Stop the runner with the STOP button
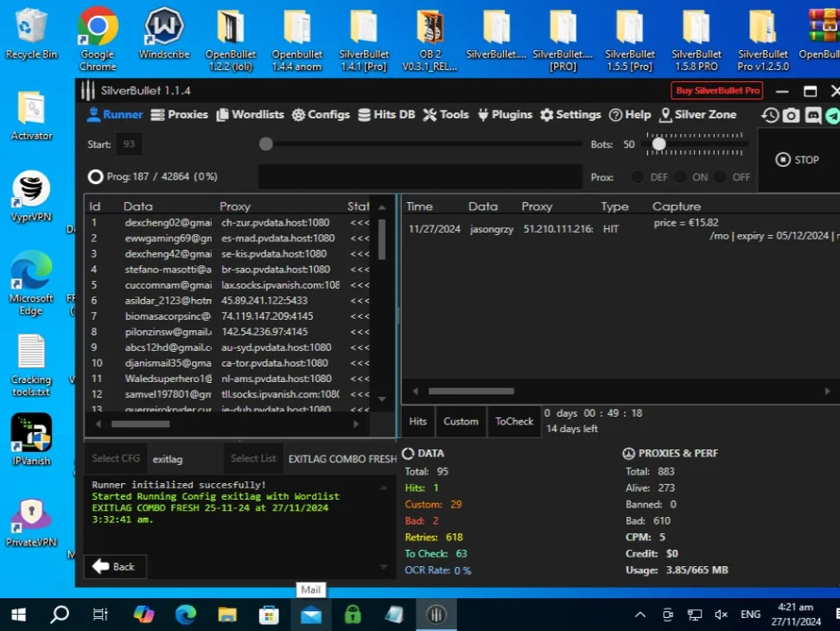This screenshot has height=631, width=840. 797,160
